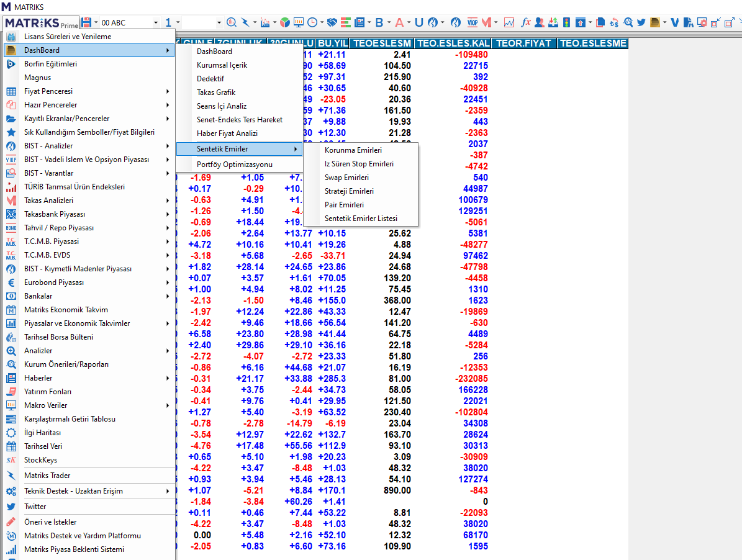742x560 pixels.
Task: Open the 00 ABC dropdown
Action: click(156, 23)
